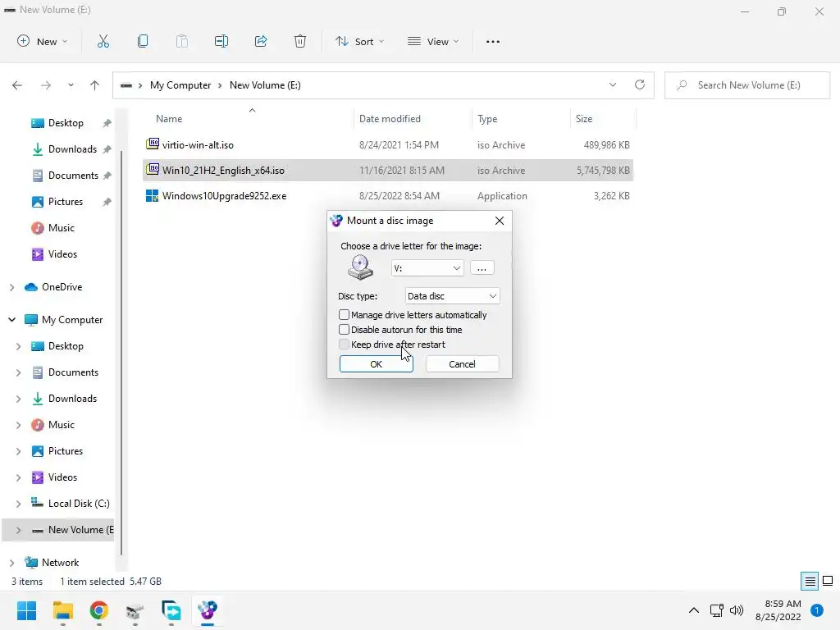Viewport: 840px width, 630px height.
Task: Open the WinCDEmu app in taskbar
Action: click(208, 610)
